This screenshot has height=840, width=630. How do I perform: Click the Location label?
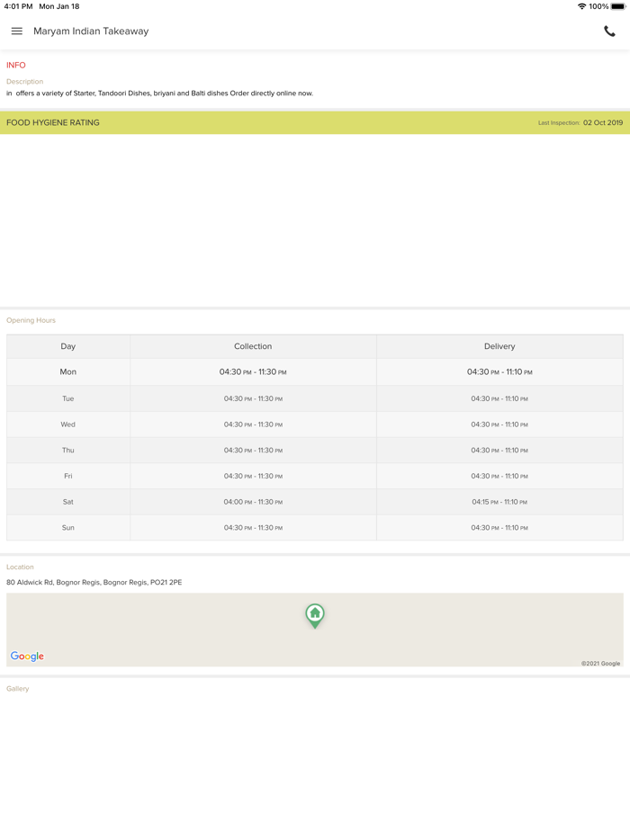(x=20, y=567)
